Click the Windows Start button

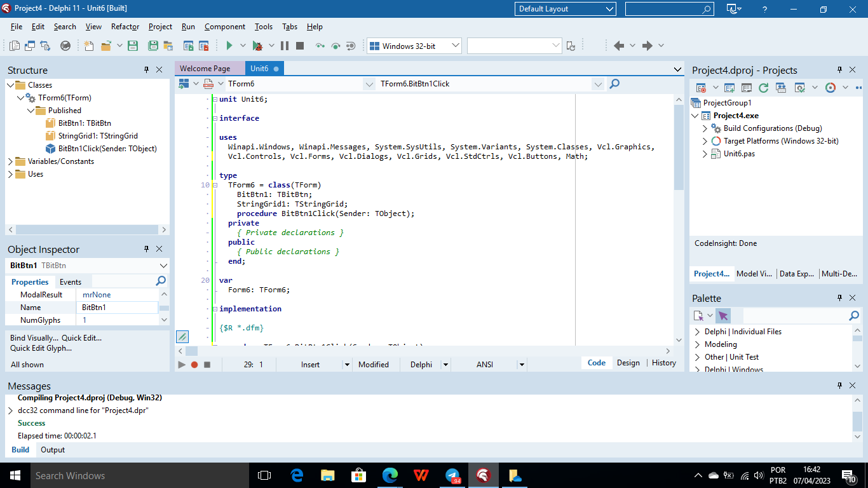tap(15, 475)
